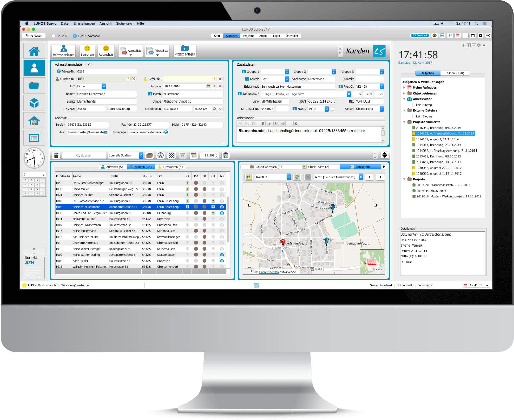Click the Firmendaten button

pos(34,36)
